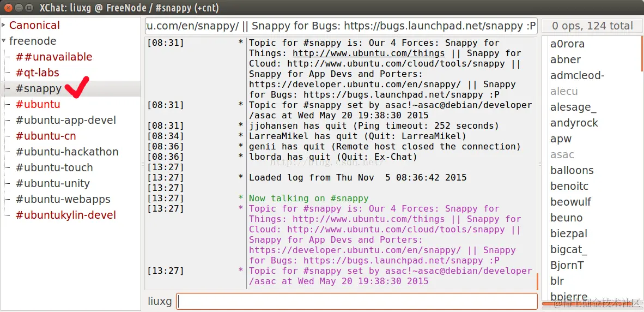This screenshot has width=644, height=312.
Task: Select away user asac in list
Action: coord(562,154)
